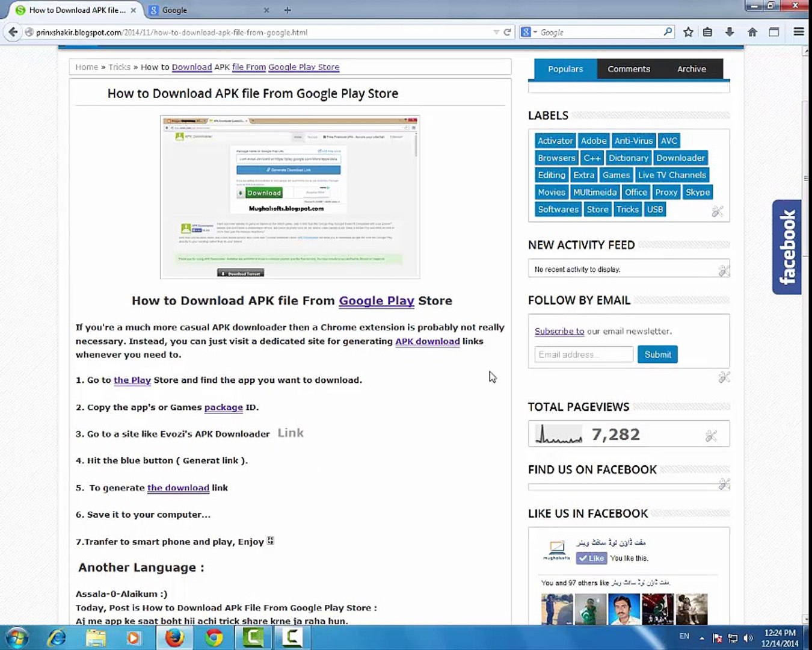Image resolution: width=812 pixels, height=650 pixels.
Task: Show hidden system tray icons
Action: [701, 637]
